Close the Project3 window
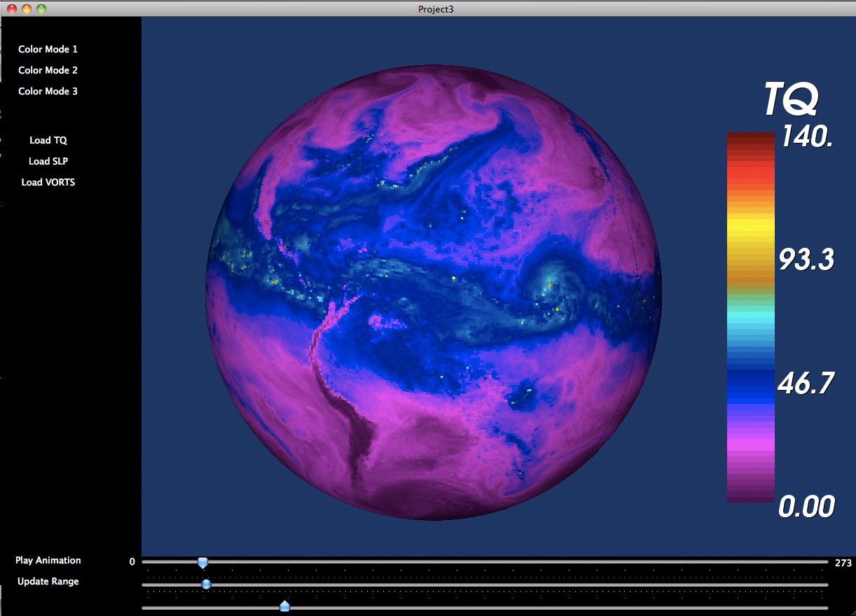The width and height of the screenshot is (856, 616). 12,9
